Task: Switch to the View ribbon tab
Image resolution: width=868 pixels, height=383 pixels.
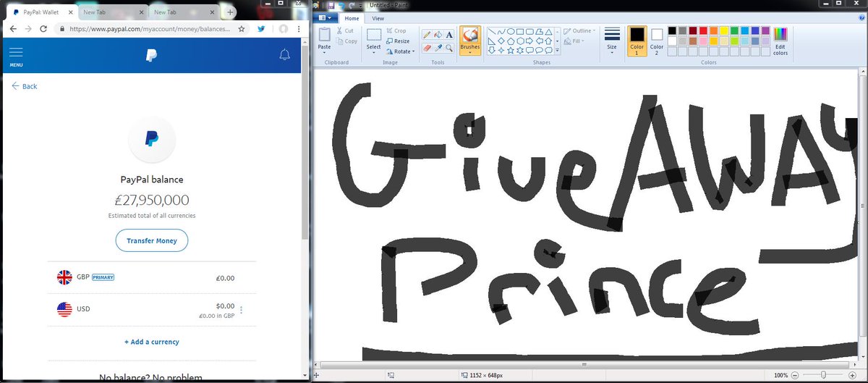Action: pyautogui.click(x=378, y=18)
